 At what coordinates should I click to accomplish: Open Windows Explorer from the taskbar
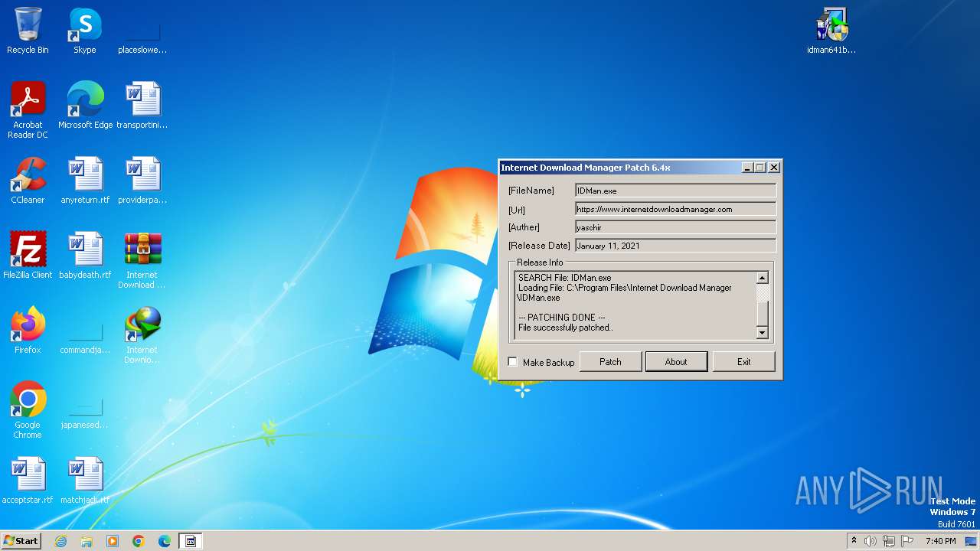87,541
